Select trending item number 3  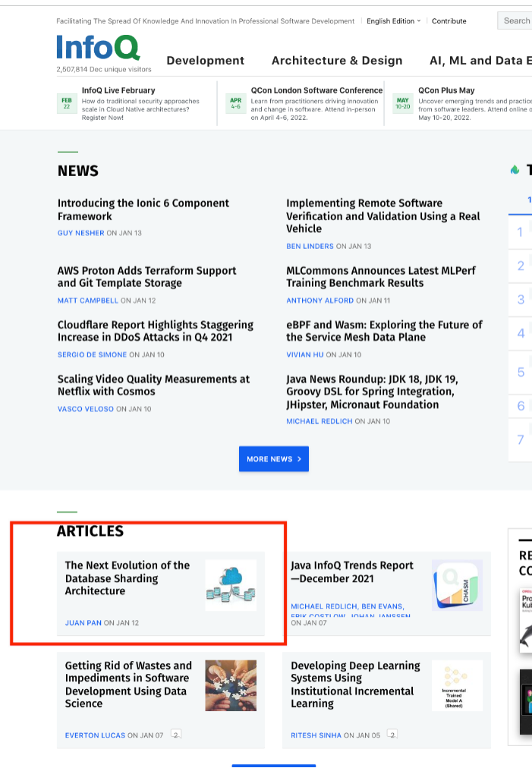521,300
